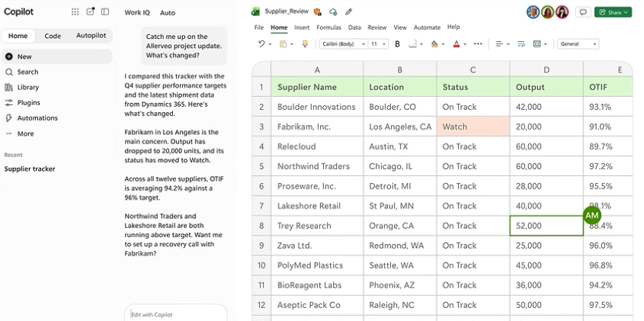Apply the red Font Color

coord(457,44)
